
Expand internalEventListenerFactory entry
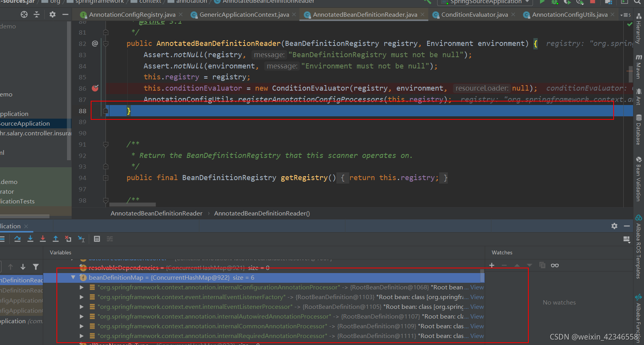[81, 297]
